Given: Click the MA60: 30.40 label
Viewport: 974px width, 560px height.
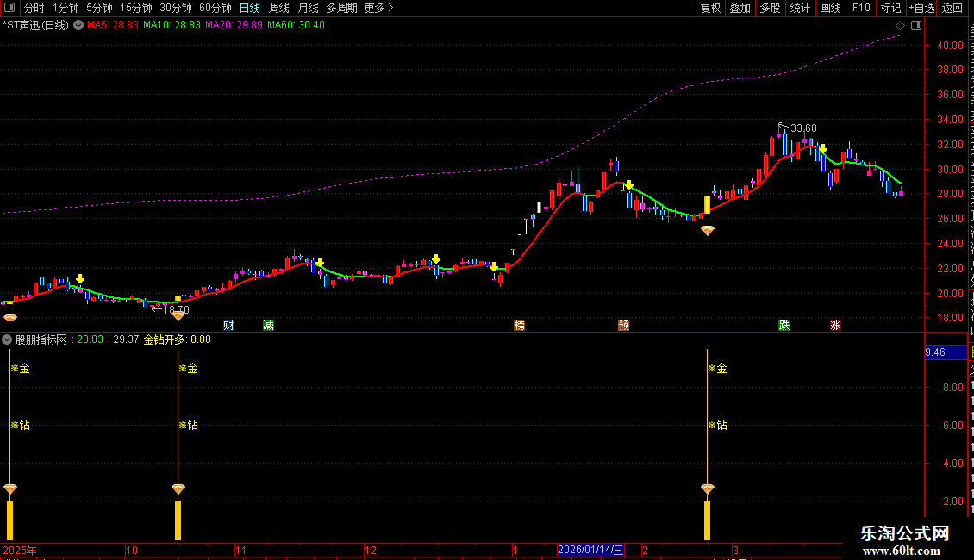Looking at the screenshot, I should click(x=296, y=25).
